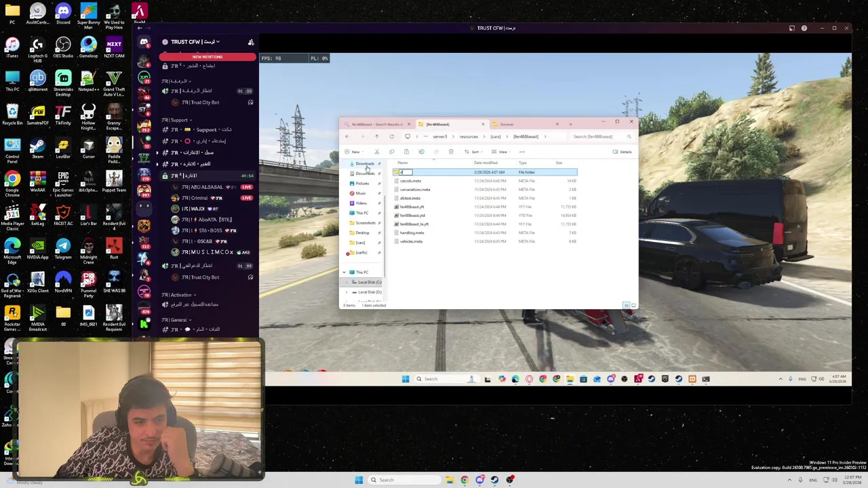Open the View dropdown in Explorer toolbar

pos(501,152)
